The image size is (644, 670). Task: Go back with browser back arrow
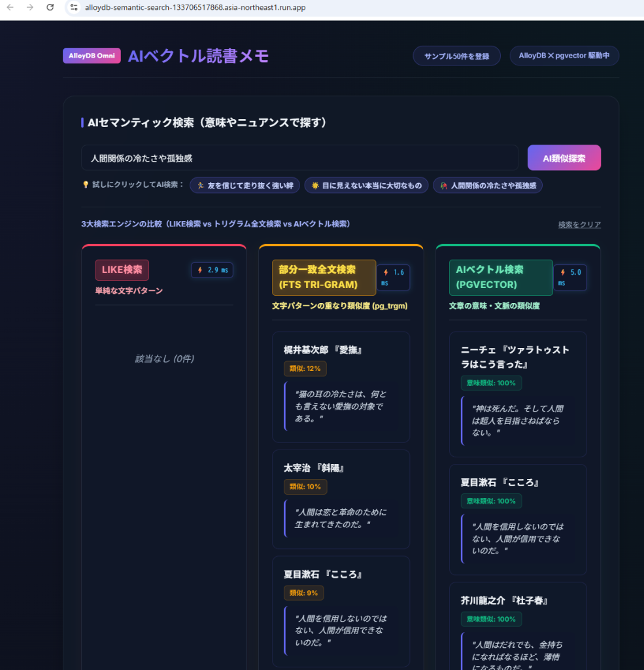10,7
